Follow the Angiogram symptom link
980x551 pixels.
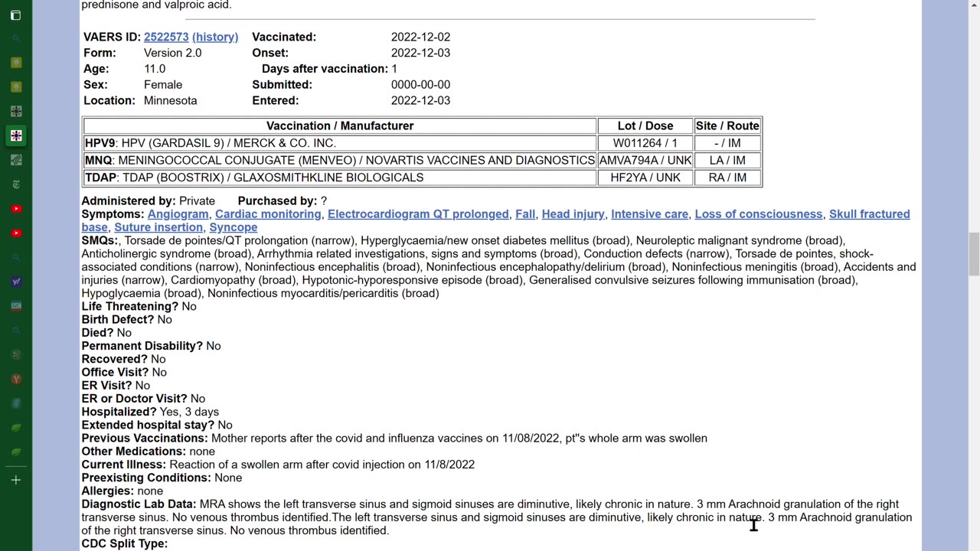(x=178, y=214)
